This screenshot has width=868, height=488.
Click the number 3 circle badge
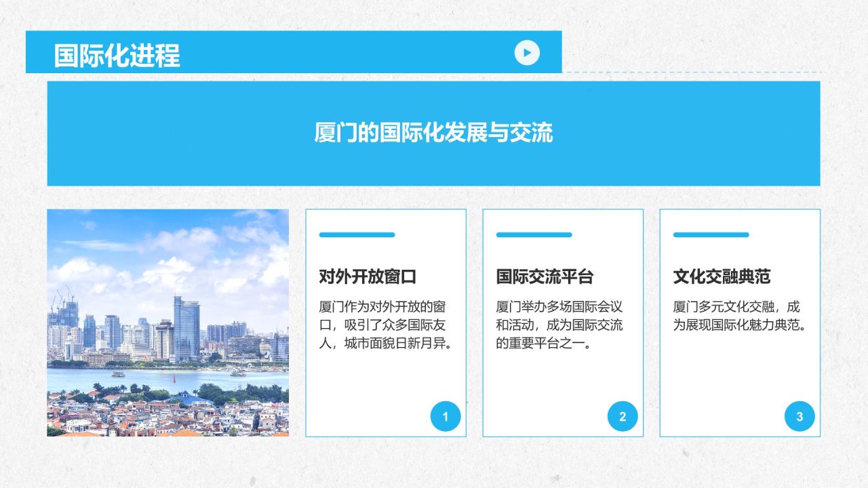[800, 417]
